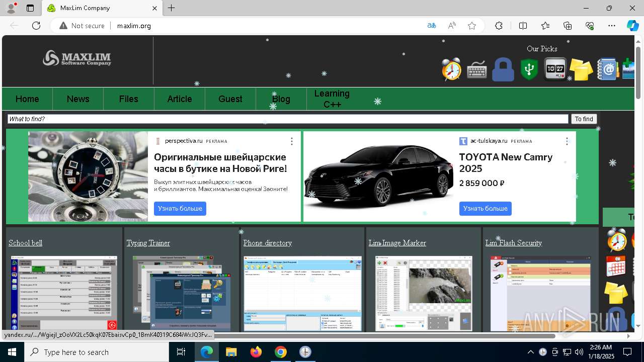
Task: Open browser essentials heart icon
Action: coord(590,26)
